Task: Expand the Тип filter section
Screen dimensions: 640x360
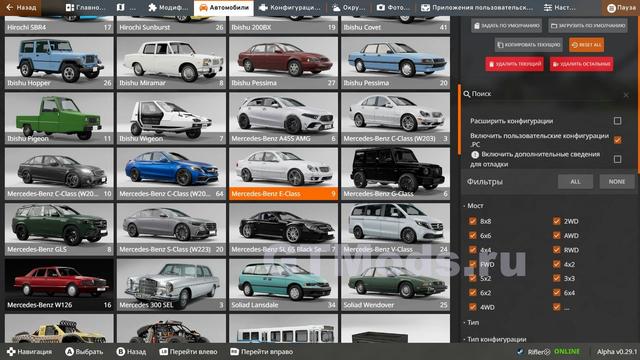Action: tap(471, 322)
